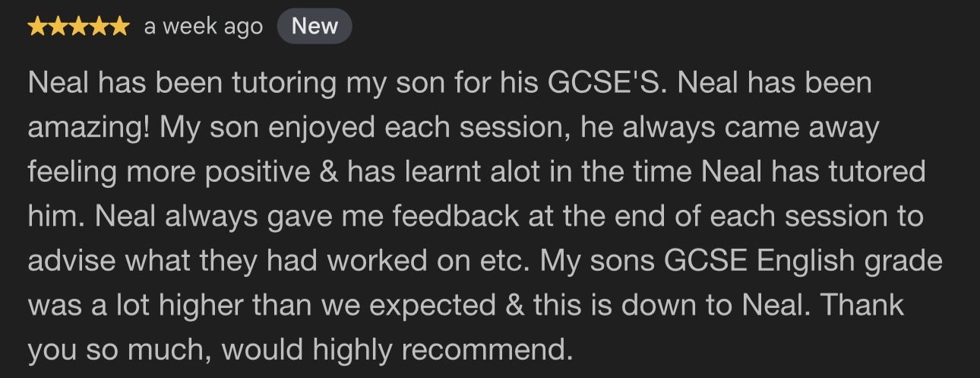Click the "New" badge beside the date
Image resolution: width=980 pixels, height=378 pixels.
(315, 27)
